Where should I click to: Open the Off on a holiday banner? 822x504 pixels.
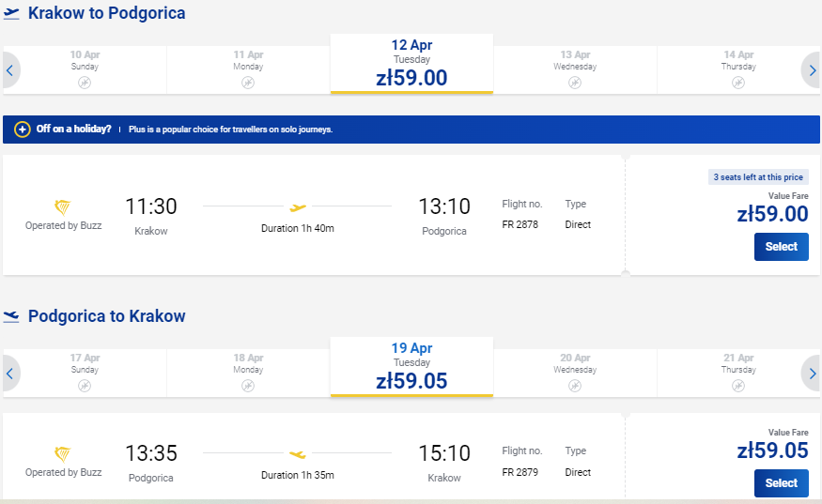[x=411, y=130]
